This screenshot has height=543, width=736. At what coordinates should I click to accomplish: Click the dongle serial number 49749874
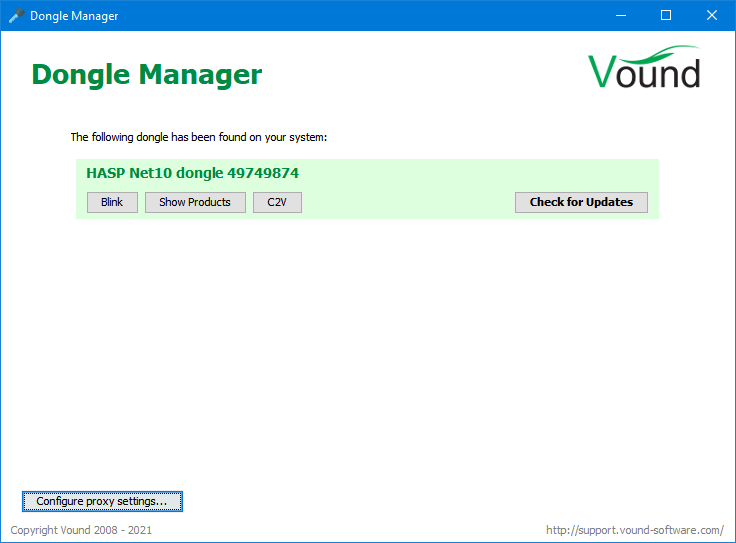click(x=263, y=173)
